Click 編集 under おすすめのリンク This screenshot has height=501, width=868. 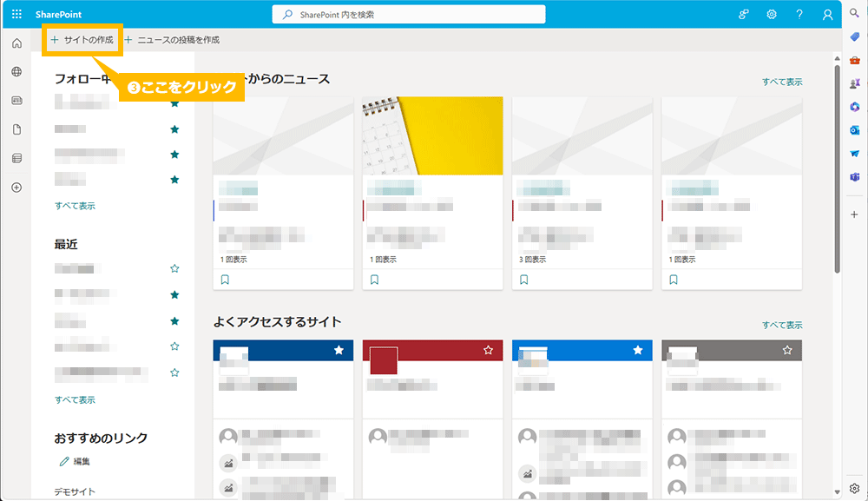[80, 461]
